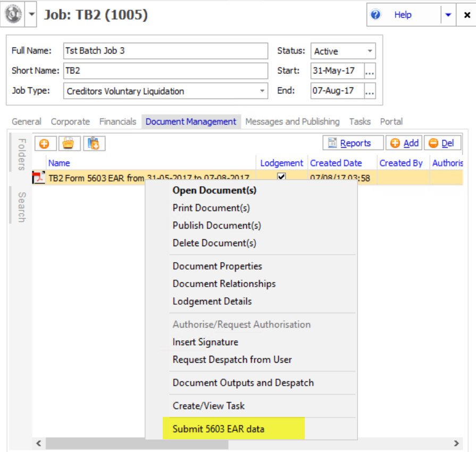Open the End date picker ellipsis
Image resolution: width=476 pixels, height=452 pixels.
370,91
